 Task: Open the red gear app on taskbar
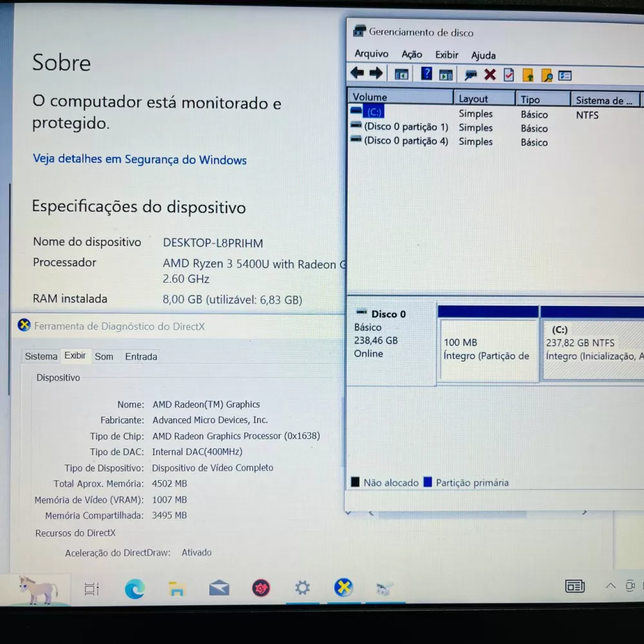[261, 588]
